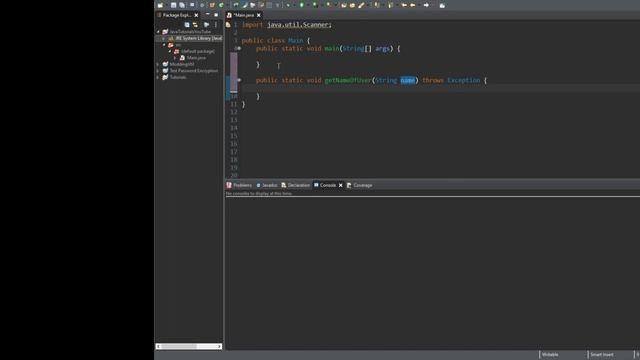The width and height of the screenshot is (640, 360).
Task: Start a Coverage launch from the toolbar
Action: point(315,5)
